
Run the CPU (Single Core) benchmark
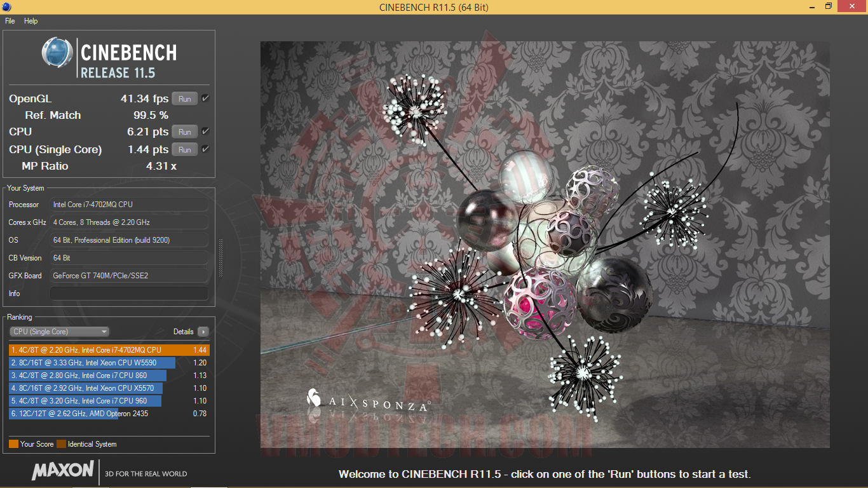[x=185, y=149]
